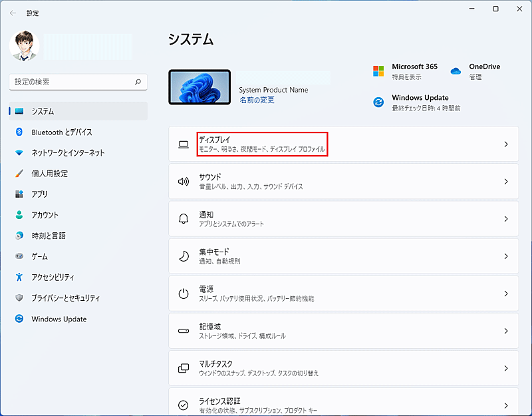Click the back arrow in title bar
This screenshot has height=416, width=532.
[13, 13]
